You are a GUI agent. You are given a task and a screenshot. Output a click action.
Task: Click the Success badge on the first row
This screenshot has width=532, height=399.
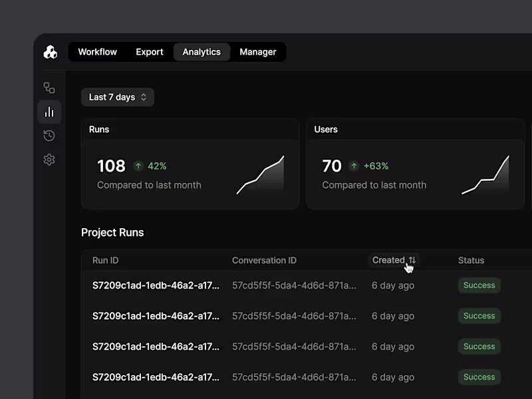(x=479, y=285)
